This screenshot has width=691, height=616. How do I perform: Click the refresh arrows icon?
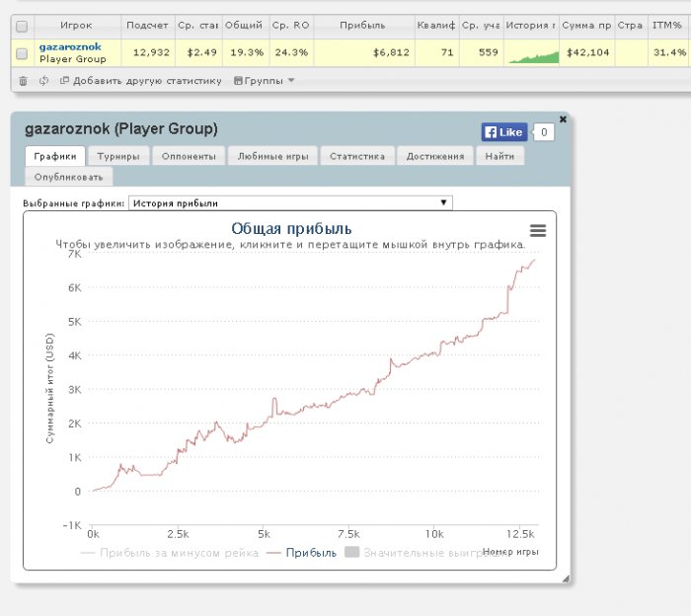coord(43,80)
